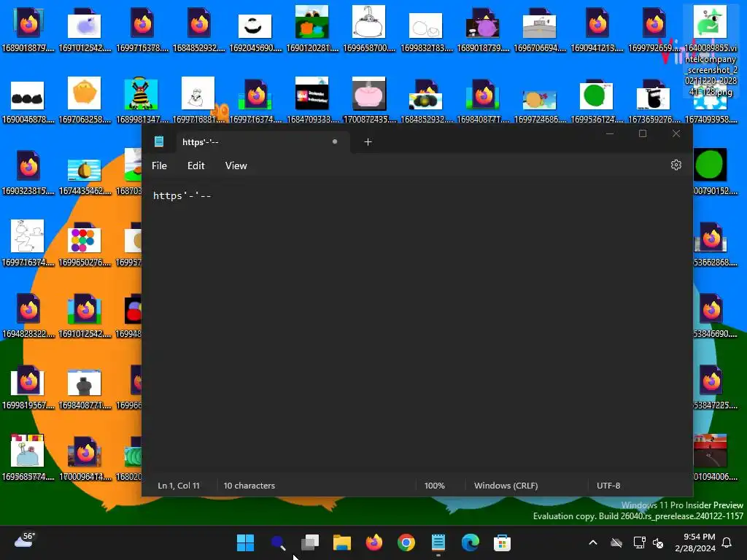Select desktop file 1699716378
This screenshot has height=560, width=747.
(x=142, y=29)
